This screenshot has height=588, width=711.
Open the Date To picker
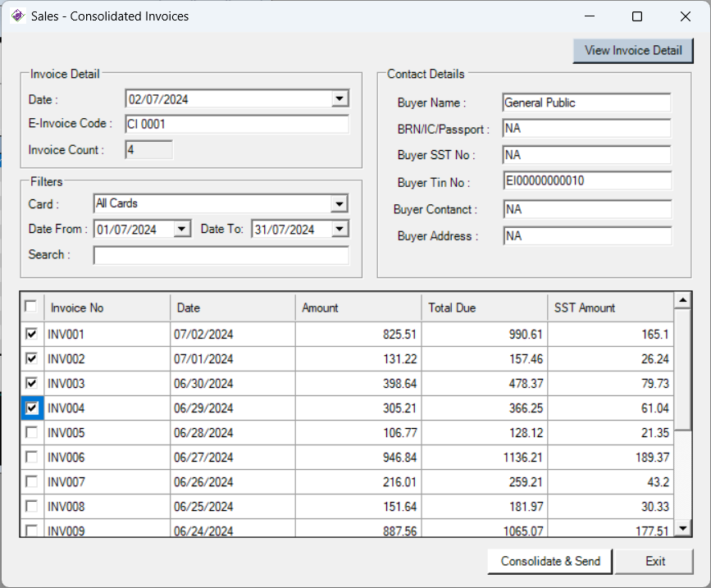340,230
